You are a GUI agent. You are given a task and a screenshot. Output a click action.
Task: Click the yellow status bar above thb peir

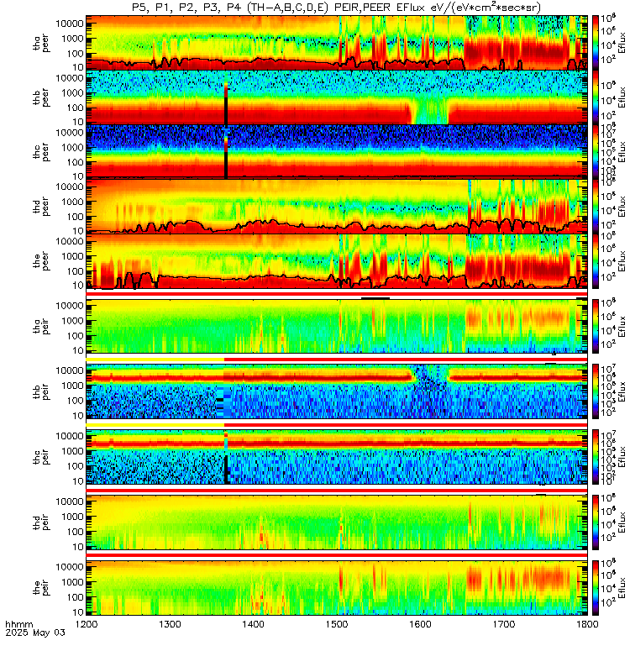(155, 360)
